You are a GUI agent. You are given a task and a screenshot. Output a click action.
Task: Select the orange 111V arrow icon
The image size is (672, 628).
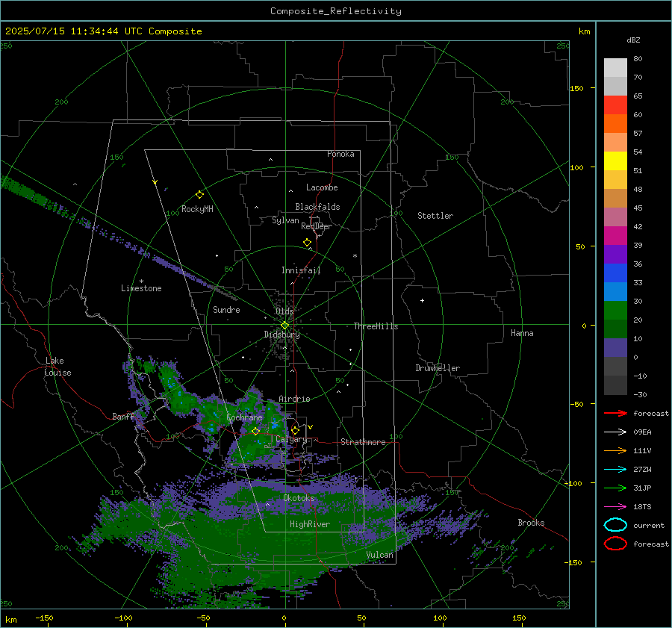coord(615,450)
